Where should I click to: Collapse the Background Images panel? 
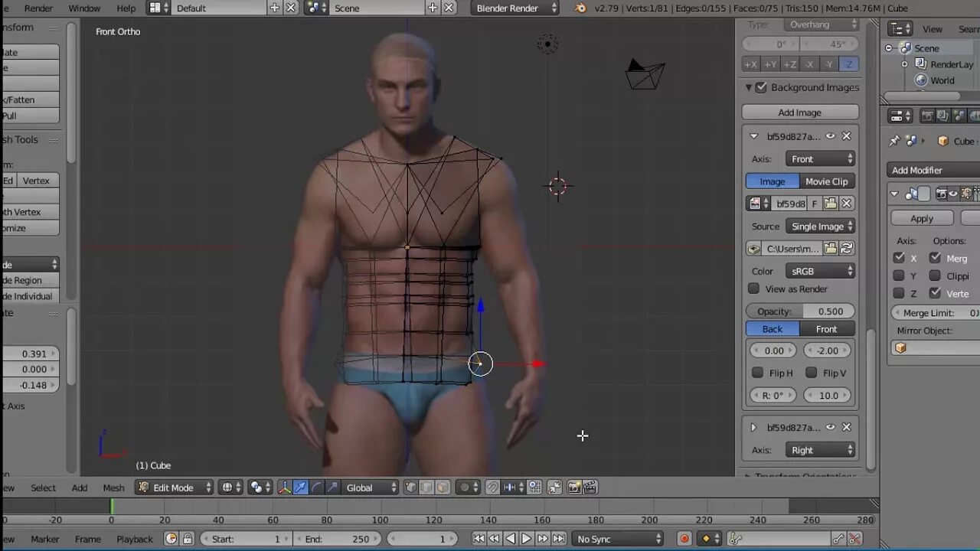click(x=749, y=87)
